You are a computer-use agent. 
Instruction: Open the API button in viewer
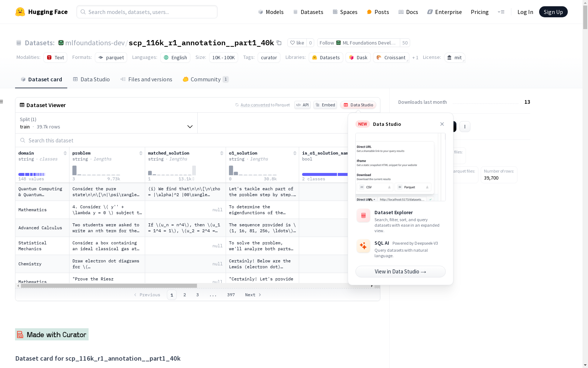tap(302, 105)
